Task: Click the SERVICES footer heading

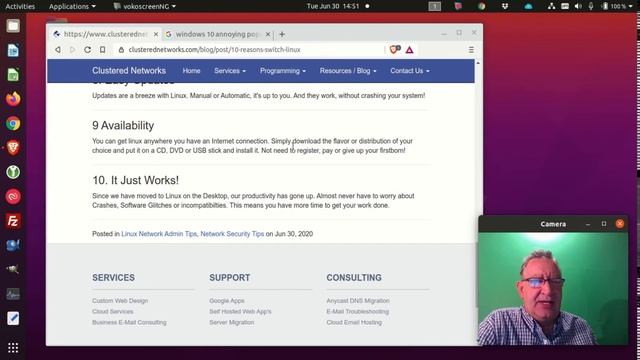Action: [x=113, y=278]
